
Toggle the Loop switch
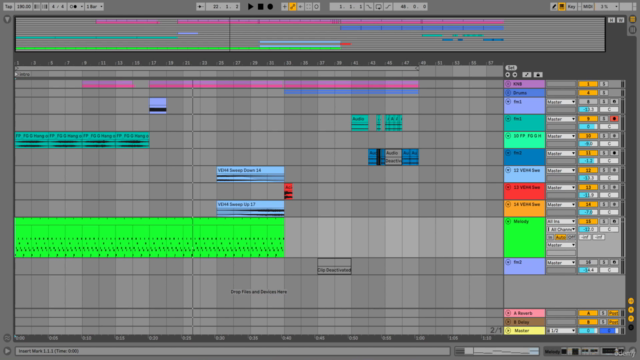tap(378, 7)
